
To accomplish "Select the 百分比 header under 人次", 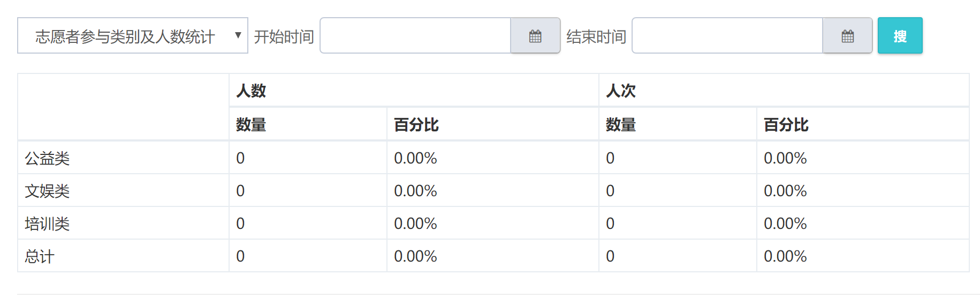I will (x=786, y=125).
